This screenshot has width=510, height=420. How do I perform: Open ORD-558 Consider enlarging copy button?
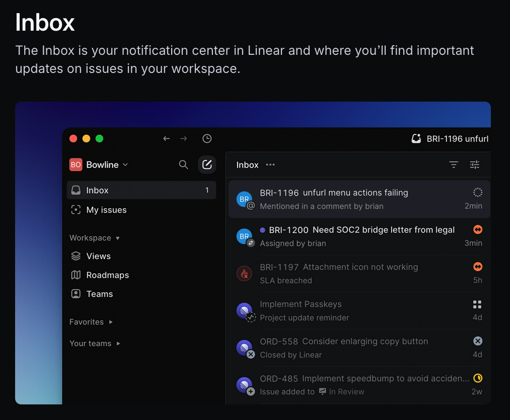pos(359,348)
